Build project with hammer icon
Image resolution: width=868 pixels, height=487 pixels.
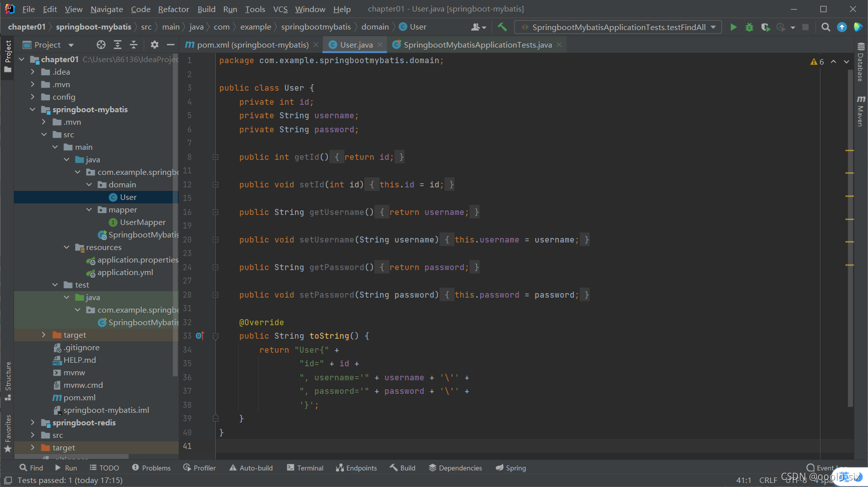tap(502, 27)
